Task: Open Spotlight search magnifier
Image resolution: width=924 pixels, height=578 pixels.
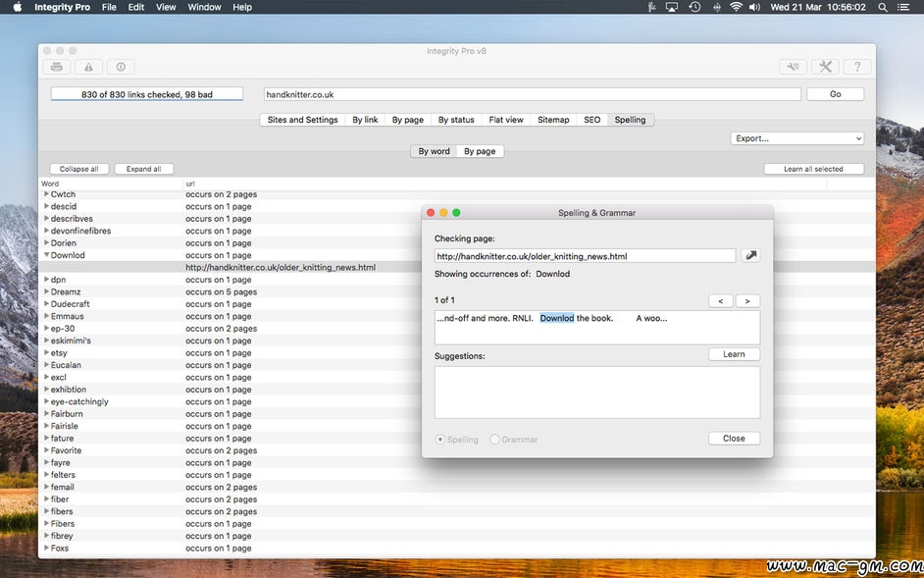Action: pos(883,7)
